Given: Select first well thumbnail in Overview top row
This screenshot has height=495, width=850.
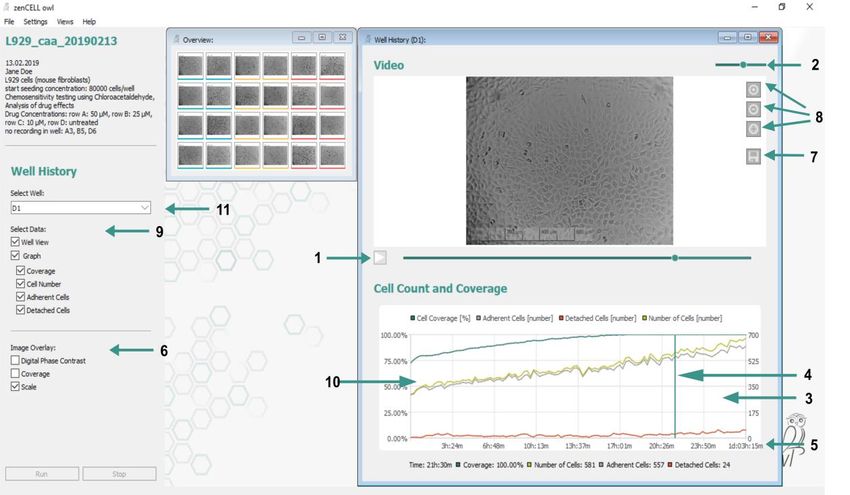Looking at the screenshot, I should click(190, 66).
